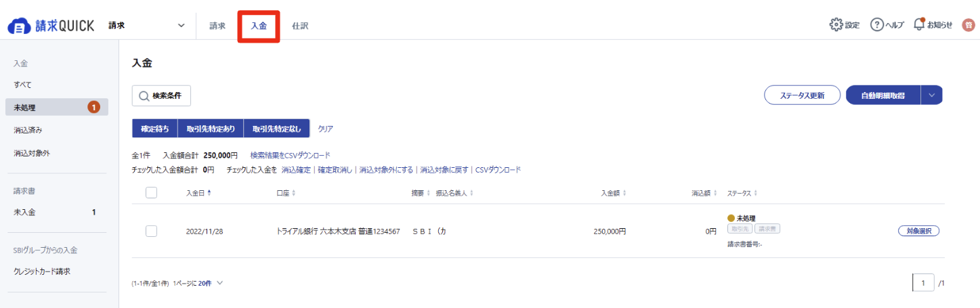Select 未処理 in the sidebar

pyautogui.click(x=56, y=107)
